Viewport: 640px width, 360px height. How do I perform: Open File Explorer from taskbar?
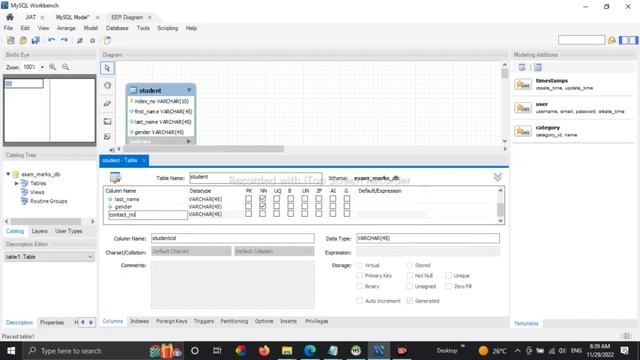[287, 351]
